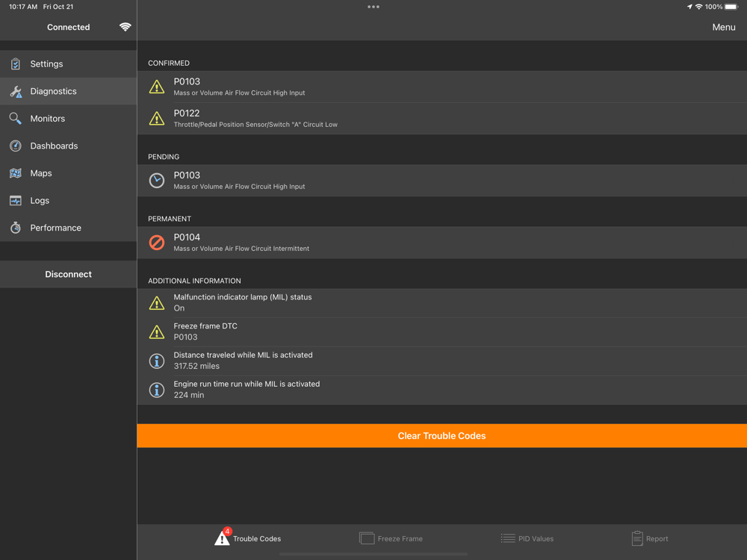Click warning icon for confirmed P0103
The image size is (747, 560).
(157, 87)
